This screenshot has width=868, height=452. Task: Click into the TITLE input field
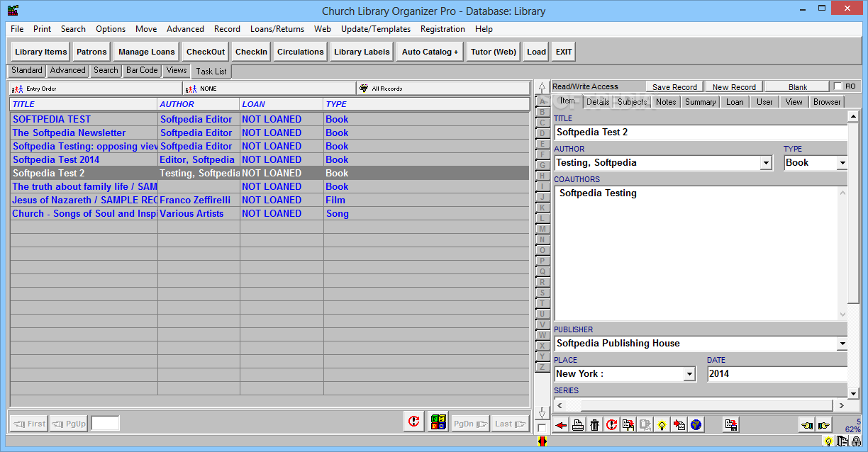coord(701,132)
